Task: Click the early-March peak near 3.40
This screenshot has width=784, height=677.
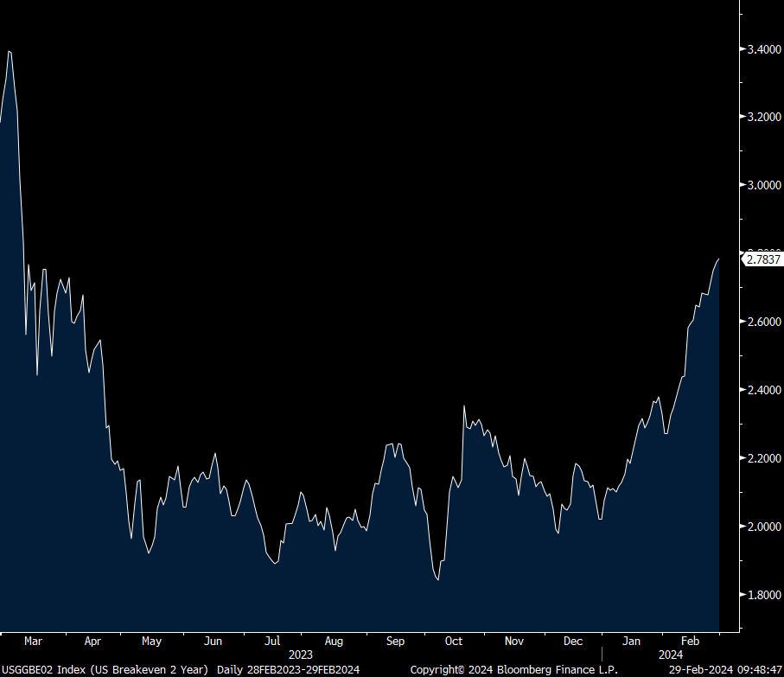Action: (x=9, y=52)
